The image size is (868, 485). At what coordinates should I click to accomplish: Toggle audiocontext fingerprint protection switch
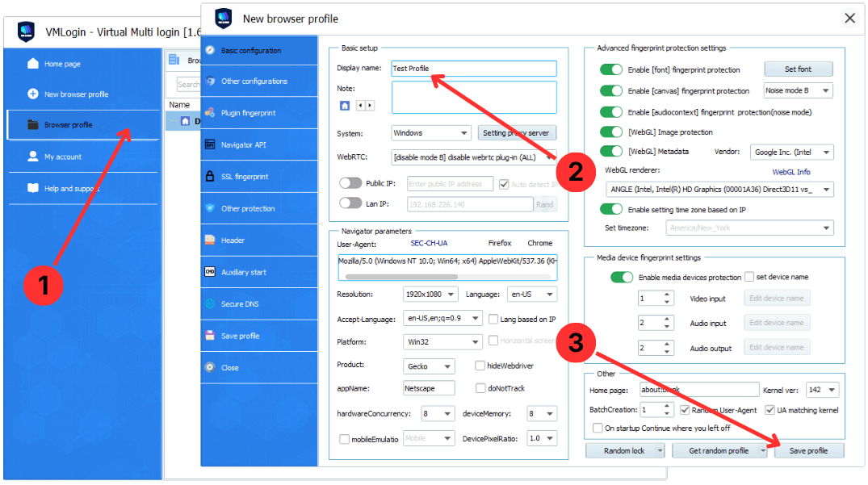point(610,111)
